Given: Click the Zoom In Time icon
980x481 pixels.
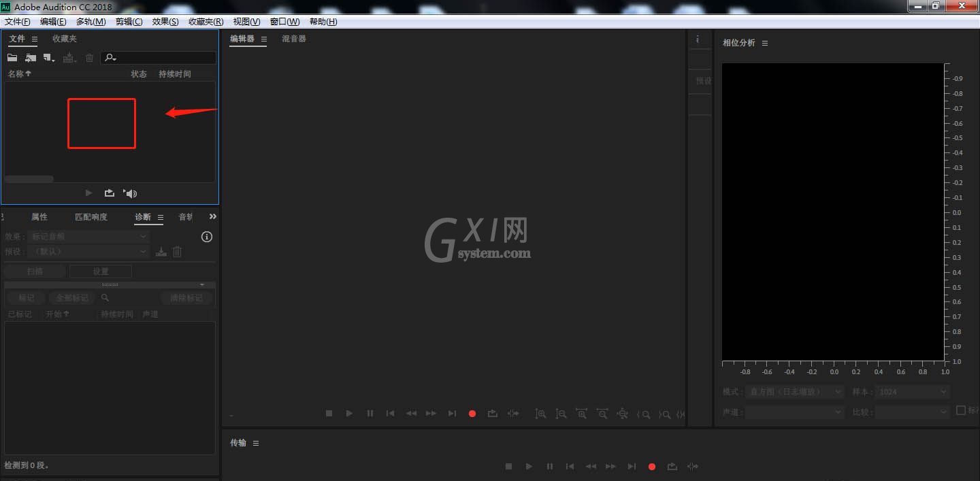Looking at the screenshot, I should (x=581, y=413).
